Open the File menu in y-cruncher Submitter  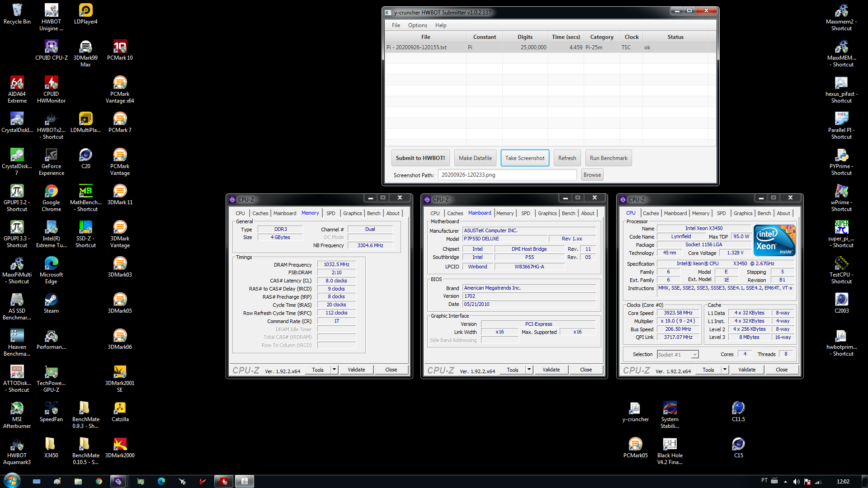[x=396, y=25]
